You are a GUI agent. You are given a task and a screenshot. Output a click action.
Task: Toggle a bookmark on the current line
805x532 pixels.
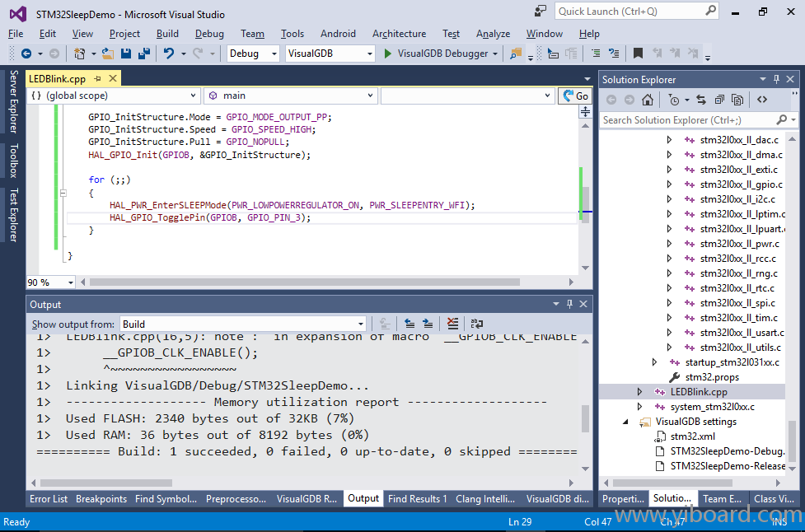(638, 54)
